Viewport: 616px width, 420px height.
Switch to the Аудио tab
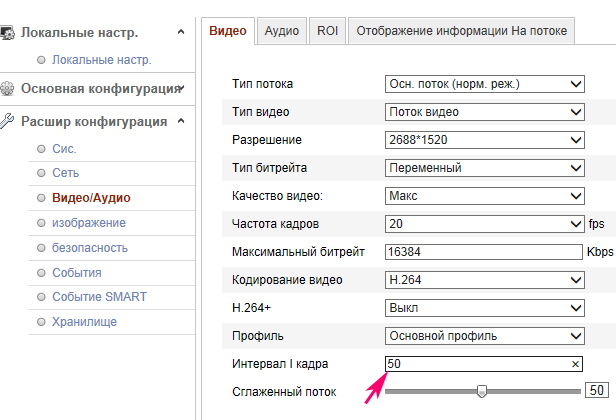point(282,31)
